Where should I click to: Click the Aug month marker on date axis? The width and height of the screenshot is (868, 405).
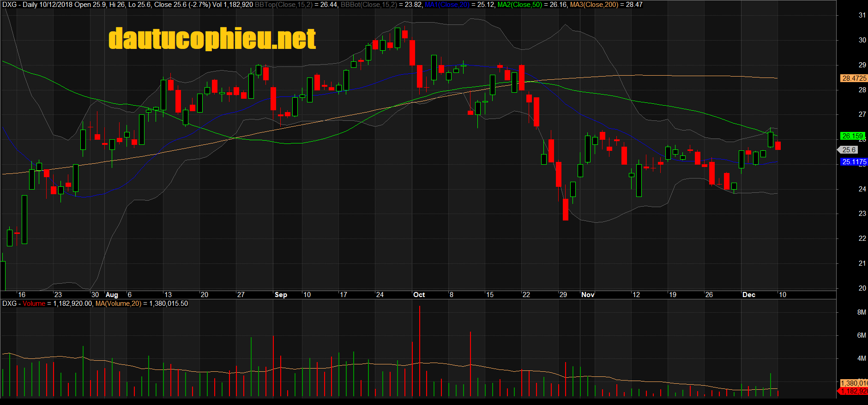(112, 295)
